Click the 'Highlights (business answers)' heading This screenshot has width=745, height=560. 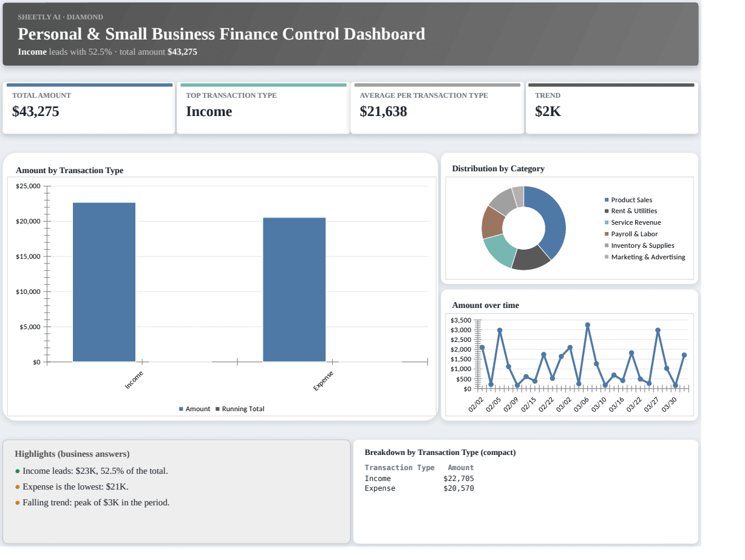click(x=72, y=454)
